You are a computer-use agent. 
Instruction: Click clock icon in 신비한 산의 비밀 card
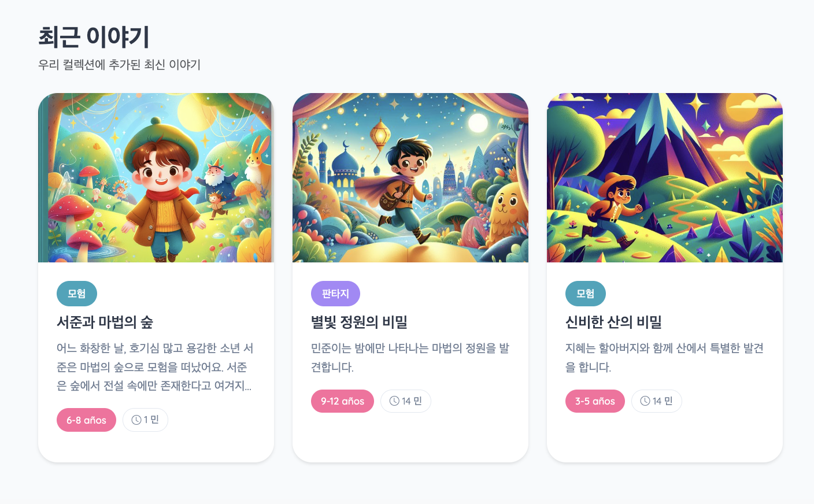tap(645, 401)
